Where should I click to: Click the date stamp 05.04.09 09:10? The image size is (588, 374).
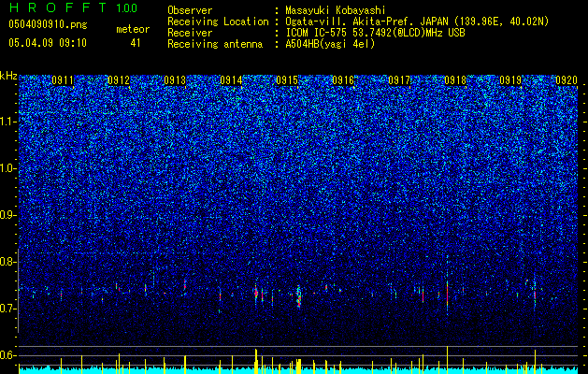tap(48, 43)
